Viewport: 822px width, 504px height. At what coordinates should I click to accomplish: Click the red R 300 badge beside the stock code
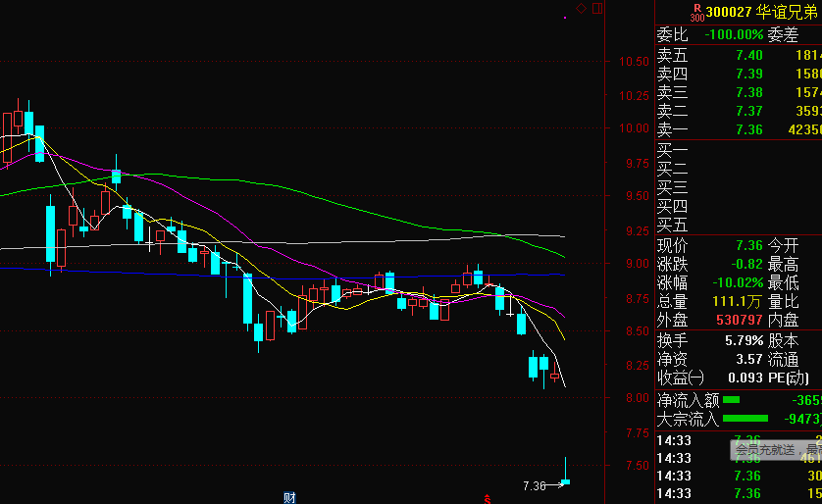[697, 13]
